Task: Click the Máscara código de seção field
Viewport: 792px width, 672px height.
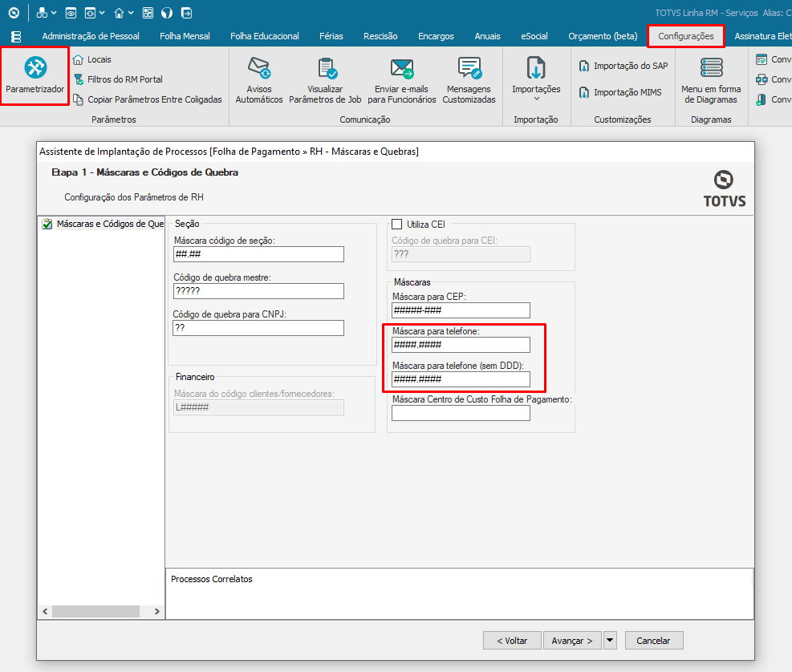Action: 258,254
